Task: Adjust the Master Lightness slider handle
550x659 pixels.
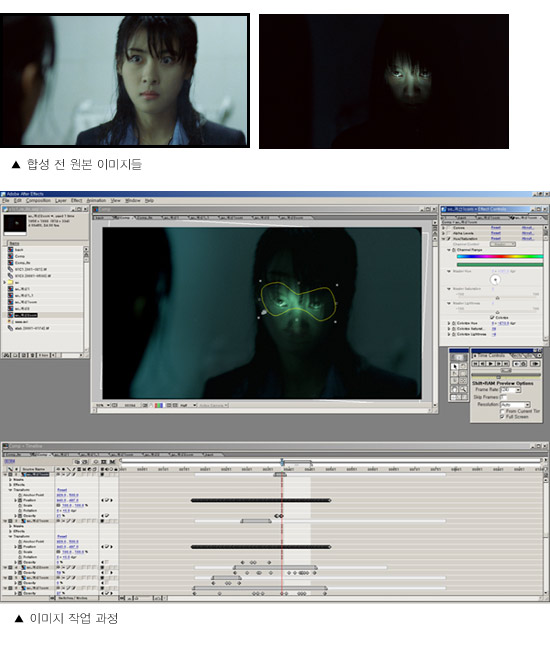Action: pos(497,312)
